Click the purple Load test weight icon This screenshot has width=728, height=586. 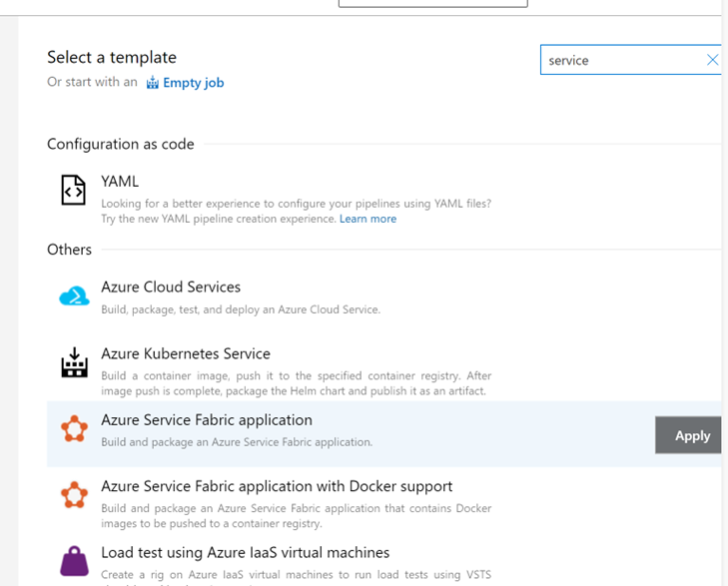point(74,562)
